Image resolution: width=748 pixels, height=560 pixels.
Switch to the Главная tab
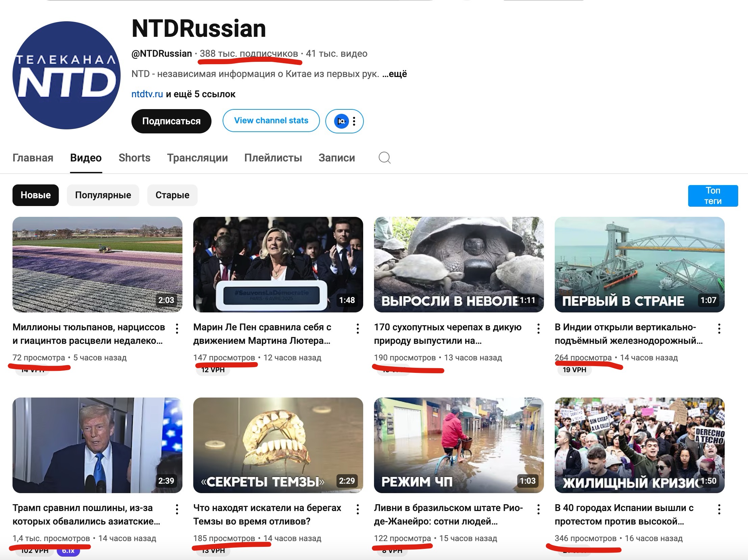point(33,157)
